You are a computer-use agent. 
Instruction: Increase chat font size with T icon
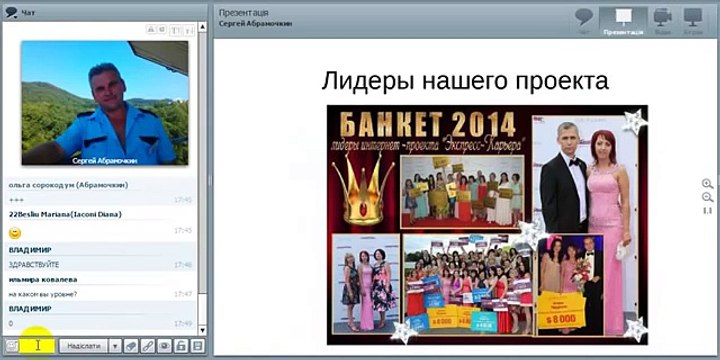point(175,30)
